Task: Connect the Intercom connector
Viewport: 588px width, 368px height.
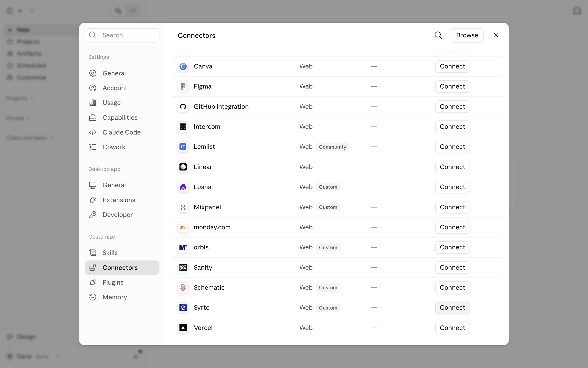Action: (452, 127)
